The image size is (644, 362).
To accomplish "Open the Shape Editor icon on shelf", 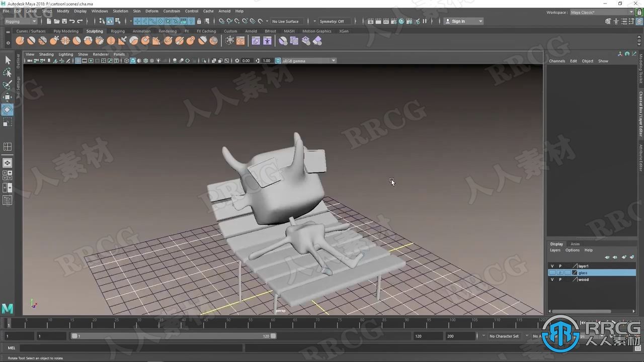I will click(256, 41).
